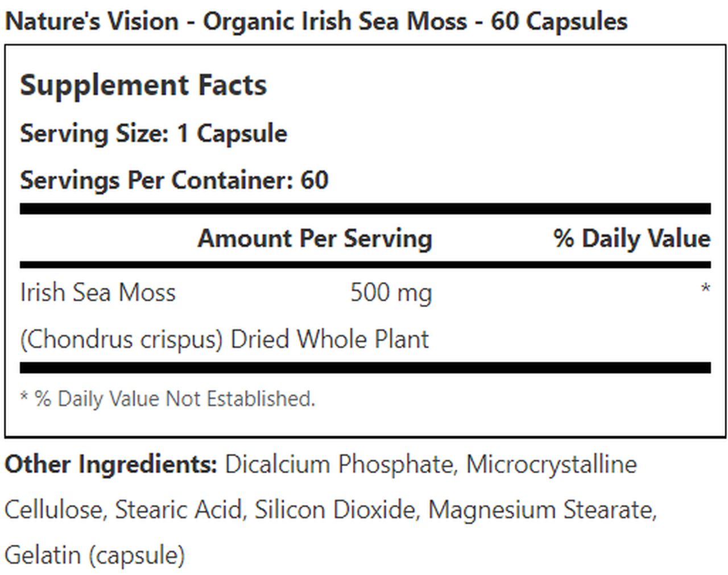Select Magnesium Stearate in the ingredients
This screenshot has height=575, width=728.
pyautogui.click(x=541, y=510)
